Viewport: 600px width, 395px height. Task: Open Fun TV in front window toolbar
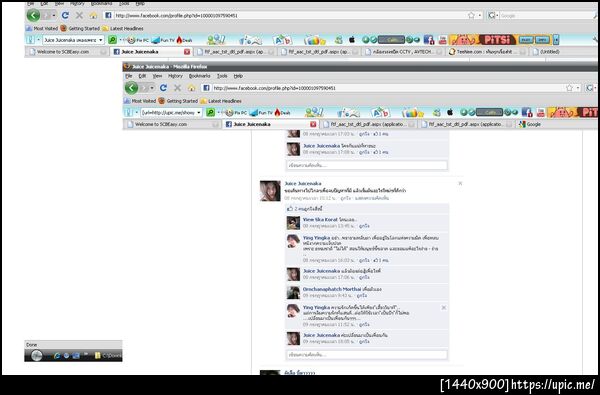point(261,113)
